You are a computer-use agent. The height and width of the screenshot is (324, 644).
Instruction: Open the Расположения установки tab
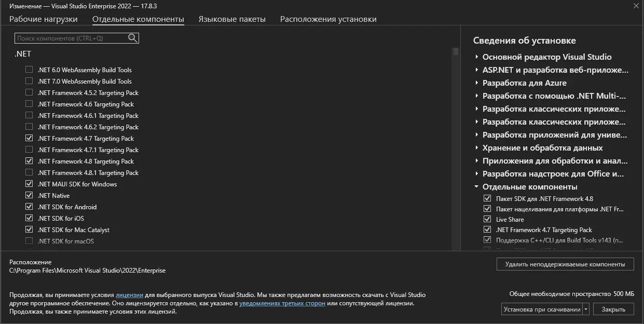click(x=328, y=19)
